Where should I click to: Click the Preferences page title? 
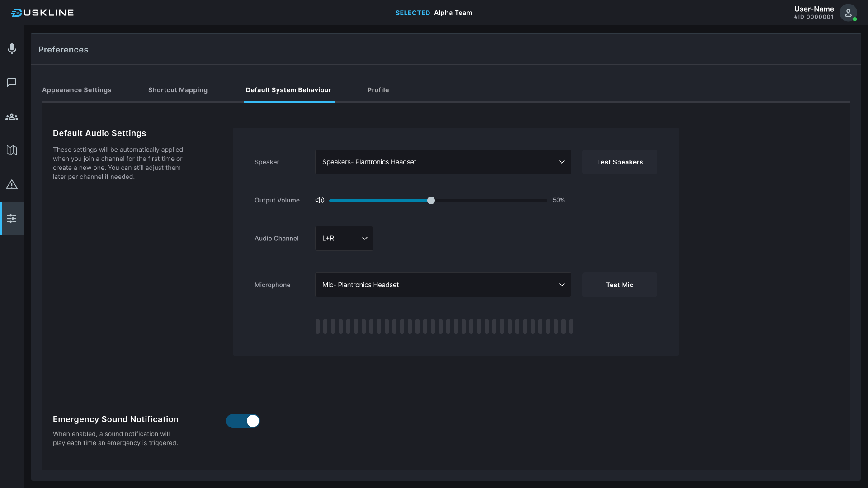[63, 50]
